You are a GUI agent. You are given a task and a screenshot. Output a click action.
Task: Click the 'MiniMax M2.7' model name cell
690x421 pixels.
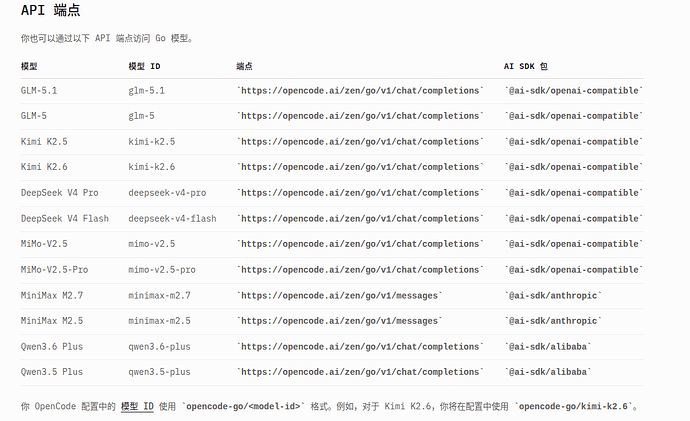[x=52, y=296]
